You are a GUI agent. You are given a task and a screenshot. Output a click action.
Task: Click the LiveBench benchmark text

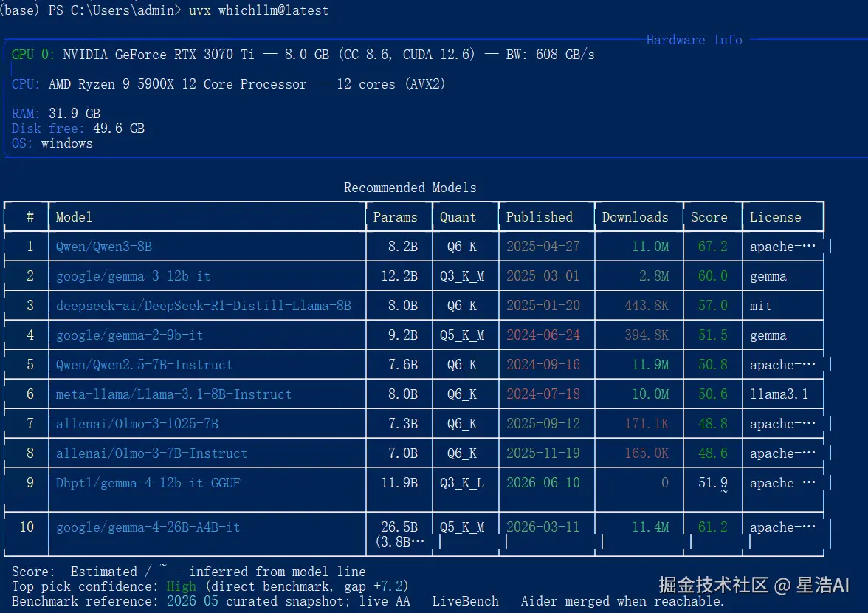pos(465,601)
